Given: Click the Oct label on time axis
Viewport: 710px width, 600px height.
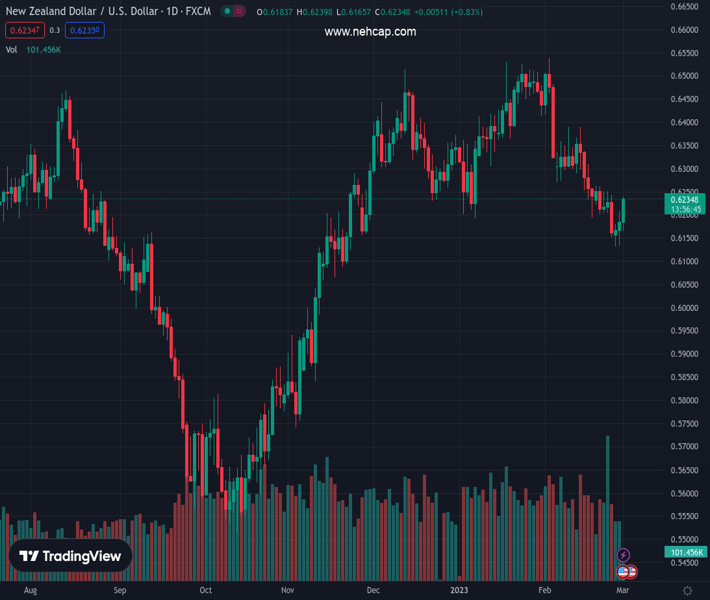Looking at the screenshot, I should 205,591.
